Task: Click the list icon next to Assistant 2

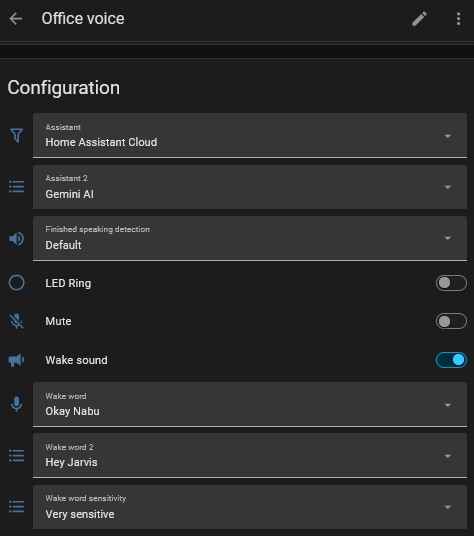Action: 16,187
